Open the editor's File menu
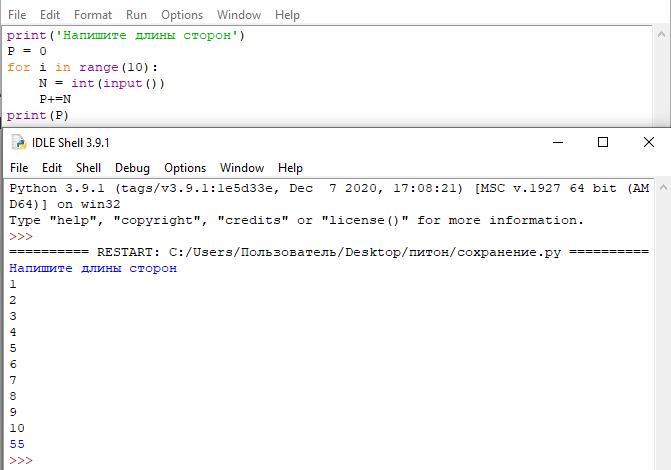Screen dimensions: 671x470 tap(17, 15)
